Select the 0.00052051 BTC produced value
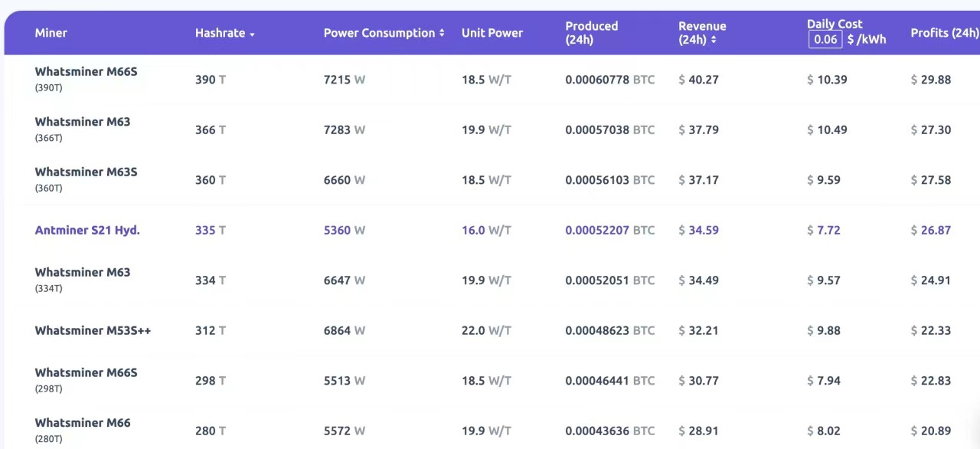The image size is (980, 449). [610, 280]
